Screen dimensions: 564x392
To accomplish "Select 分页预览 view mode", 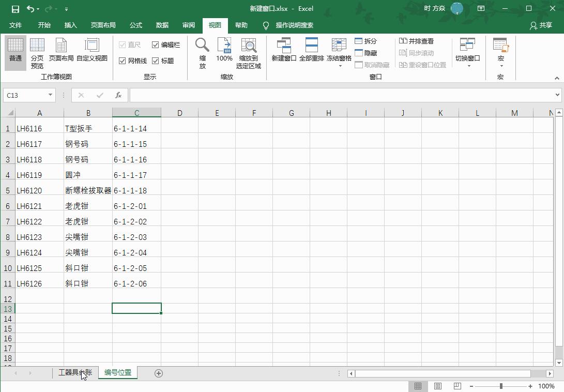I will pos(37,52).
